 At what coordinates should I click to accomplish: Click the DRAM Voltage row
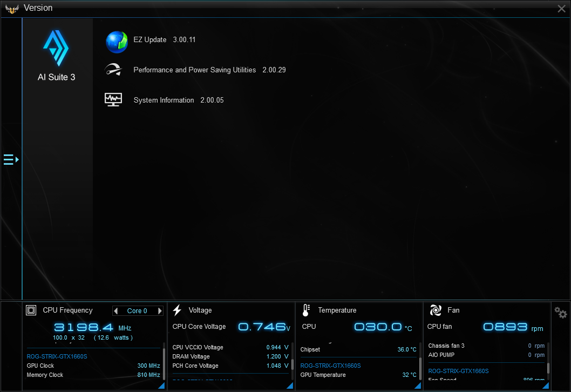tap(230, 356)
